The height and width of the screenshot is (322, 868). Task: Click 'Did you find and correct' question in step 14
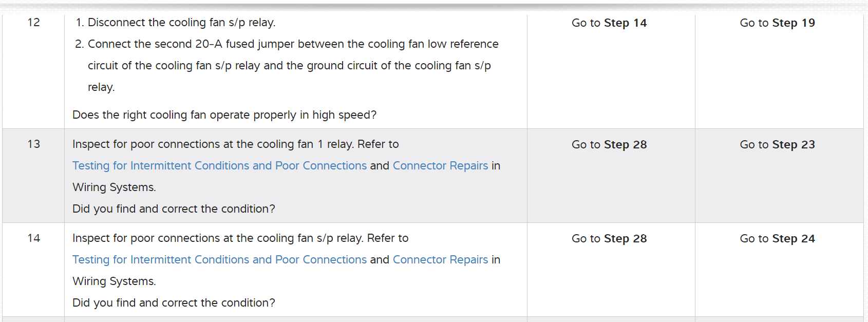[x=174, y=303]
